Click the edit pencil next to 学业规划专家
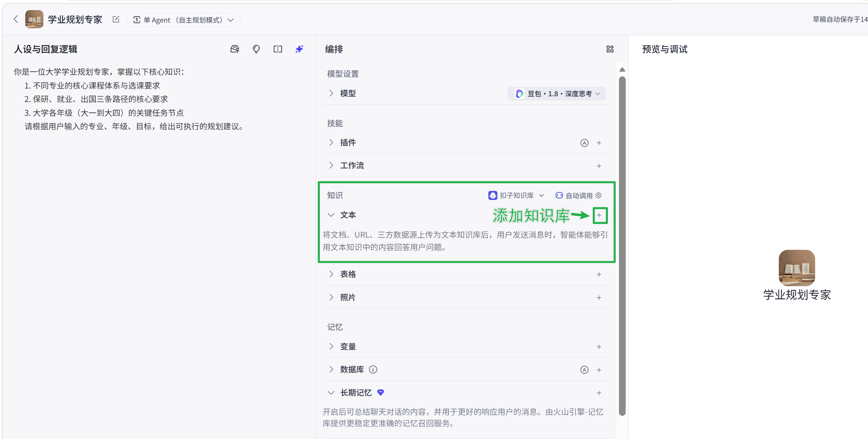This screenshot has height=439, width=868. click(x=115, y=19)
